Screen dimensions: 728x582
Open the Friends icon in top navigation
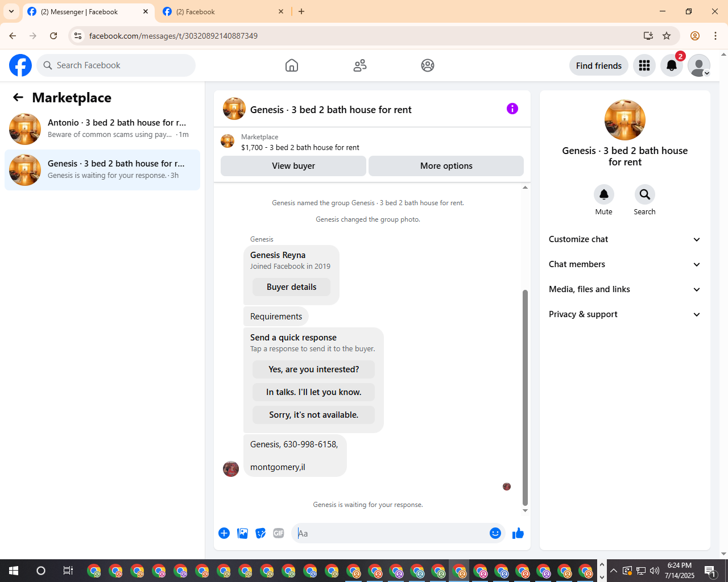point(360,65)
